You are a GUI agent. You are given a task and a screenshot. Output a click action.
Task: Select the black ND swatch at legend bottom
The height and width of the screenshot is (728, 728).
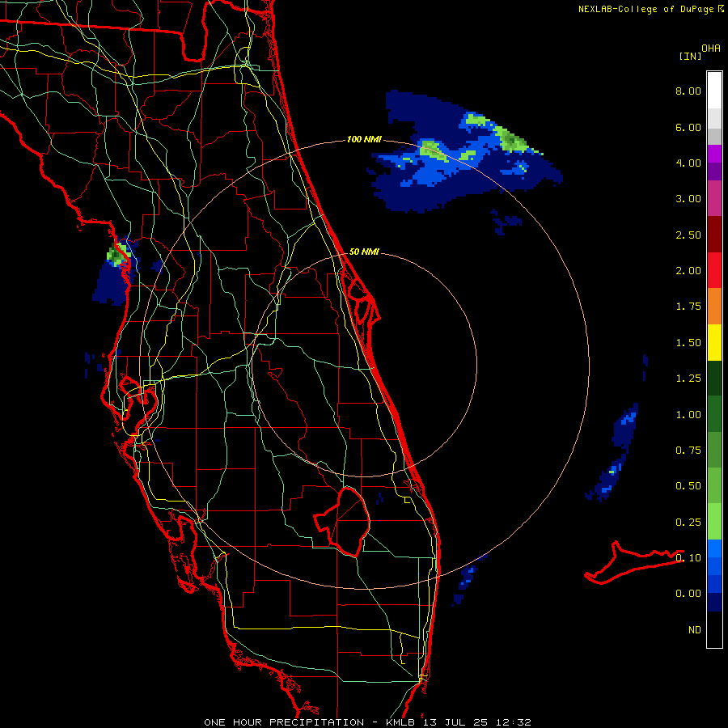714,629
